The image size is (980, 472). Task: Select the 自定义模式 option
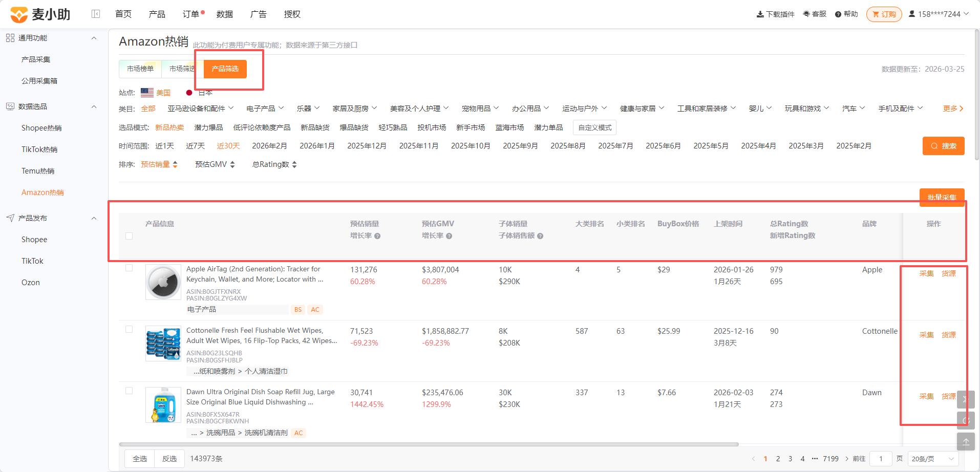[x=595, y=127]
